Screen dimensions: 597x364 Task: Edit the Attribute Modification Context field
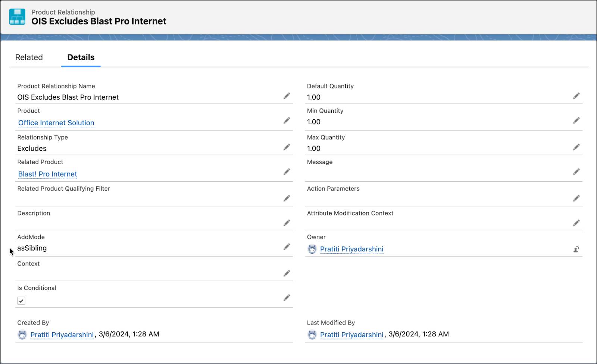[x=576, y=223]
